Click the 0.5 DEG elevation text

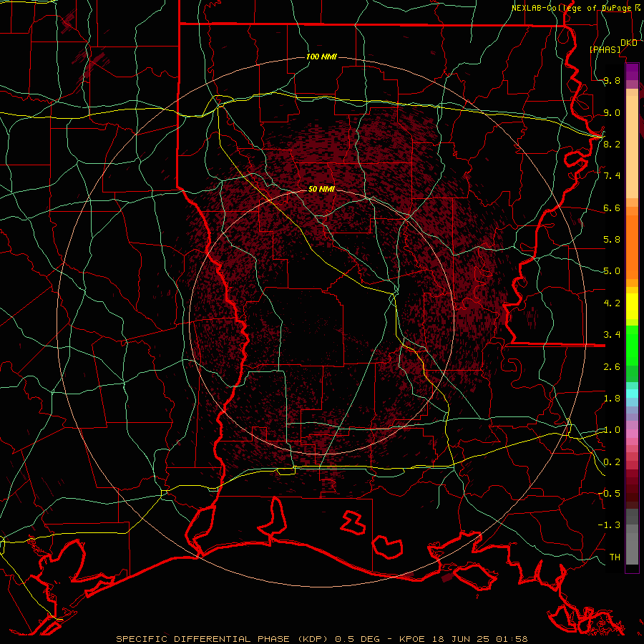click(x=356, y=639)
